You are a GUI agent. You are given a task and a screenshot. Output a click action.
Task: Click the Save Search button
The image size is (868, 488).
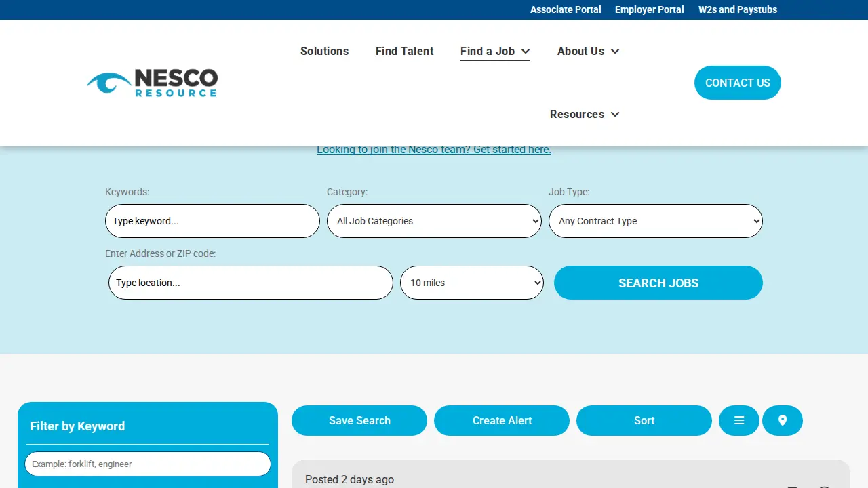pyautogui.click(x=359, y=420)
